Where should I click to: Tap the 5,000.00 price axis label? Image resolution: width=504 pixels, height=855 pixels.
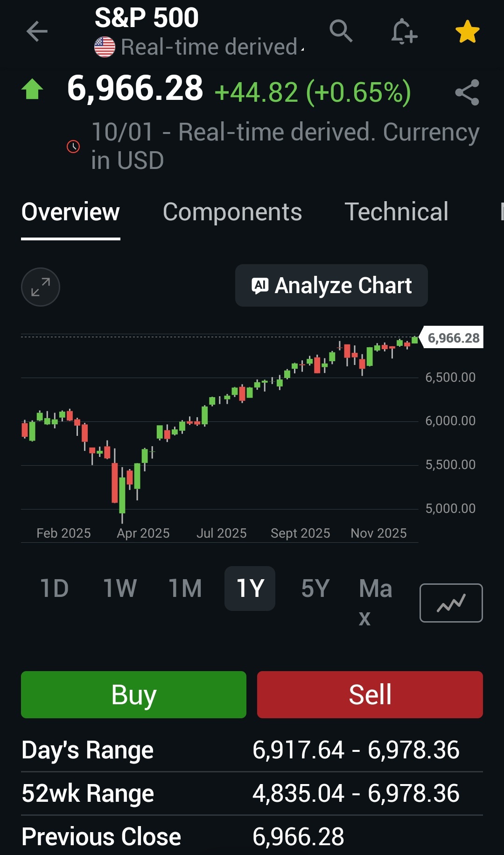tap(450, 508)
